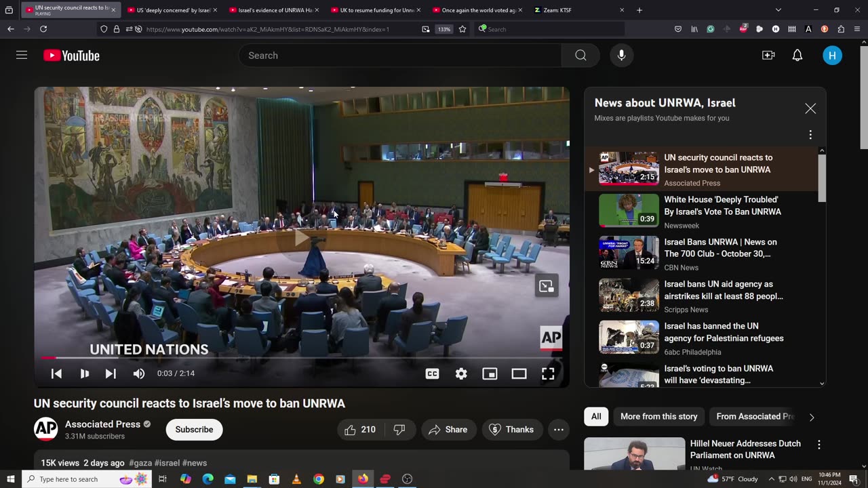The height and width of the screenshot is (488, 868).
Task: Bookmark this page with the star
Action: point(462,29)
